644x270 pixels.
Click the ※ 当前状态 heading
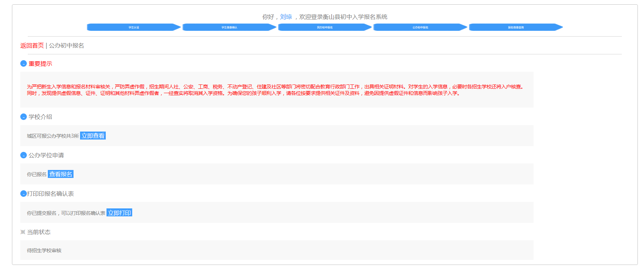(35, 232)
